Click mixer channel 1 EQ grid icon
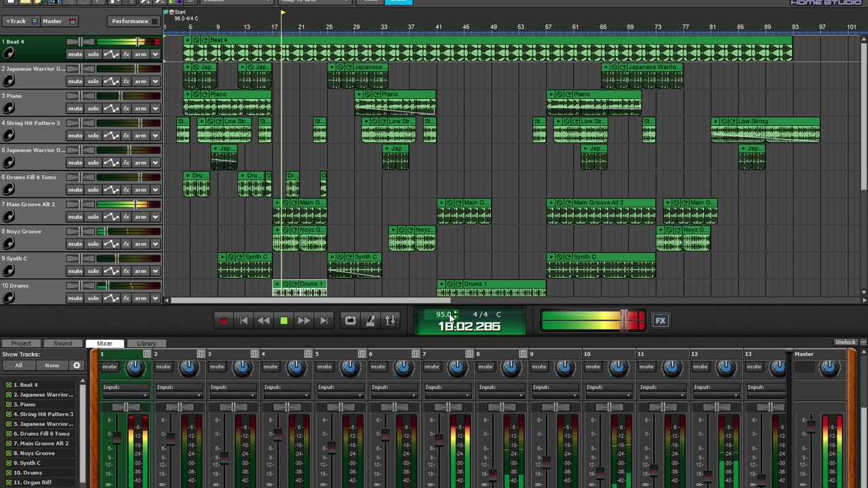The image size is (868, 488). tap(146, 354)
